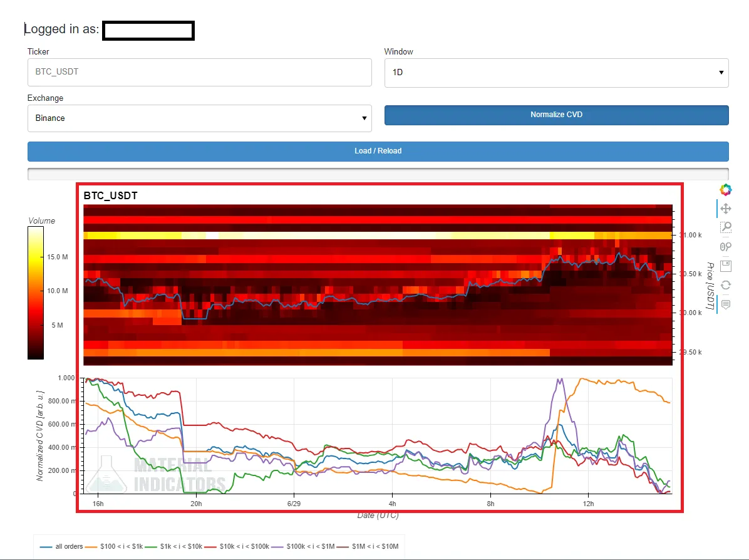The image size is (749, 560).
Task: Toggle the $10k < i < $100k legend entry
Action: click(238, 546)
